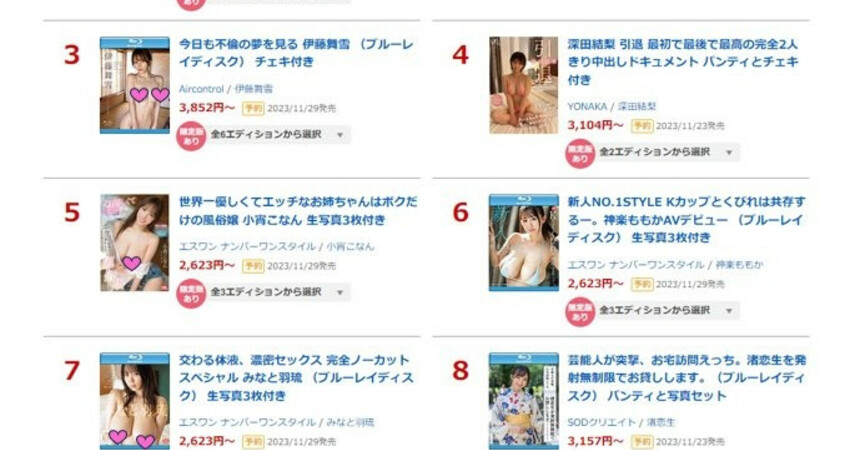Click the 予約 tag beside the 3,157円 price
850x450 pixels.
(641, 441)
